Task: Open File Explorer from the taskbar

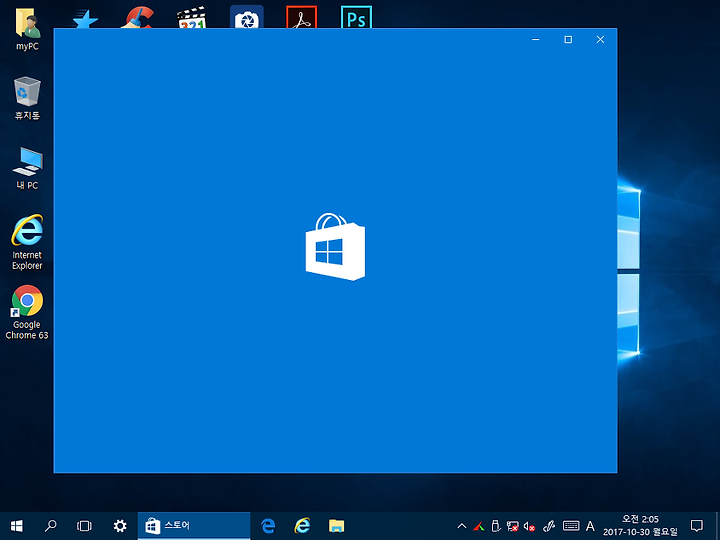Action: [337, 526]
